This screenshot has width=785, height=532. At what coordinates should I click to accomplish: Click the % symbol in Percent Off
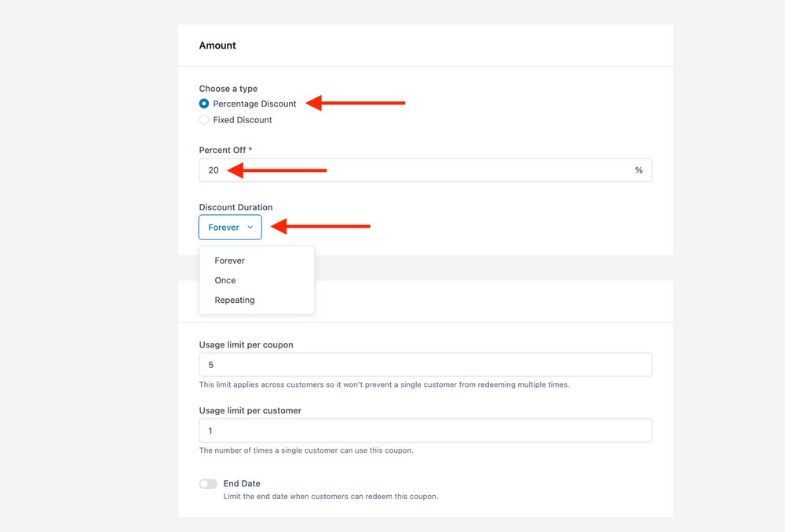point(639,170)
